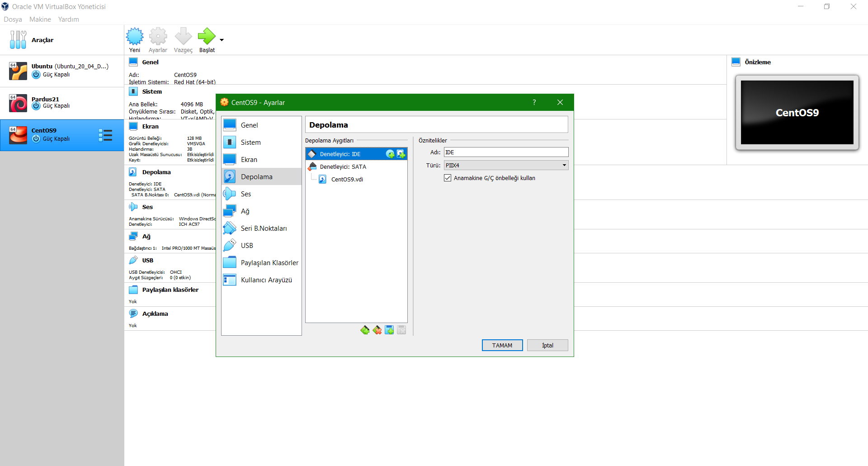Click the Sistem section header in details
This screenshot has height=466, width=868.
point(152,92)
